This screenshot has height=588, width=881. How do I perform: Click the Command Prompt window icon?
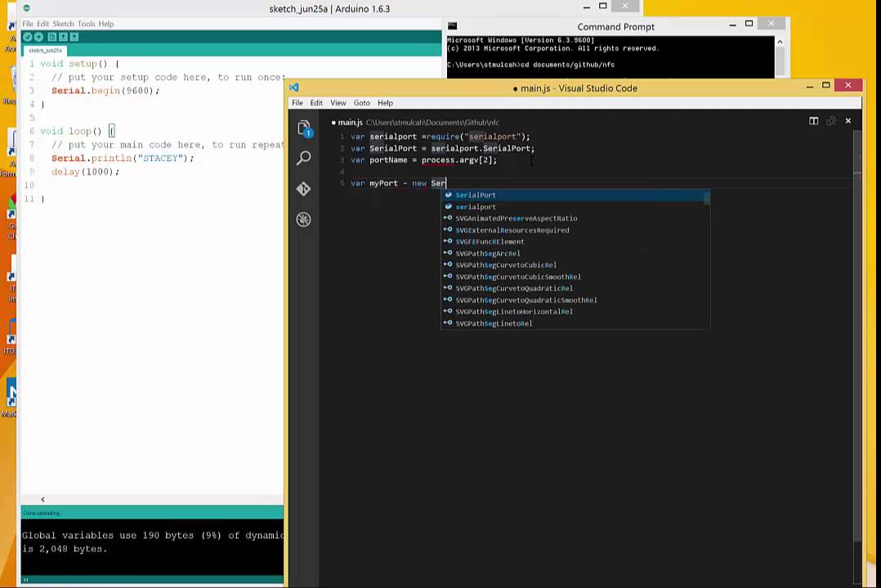coord(452,26)
